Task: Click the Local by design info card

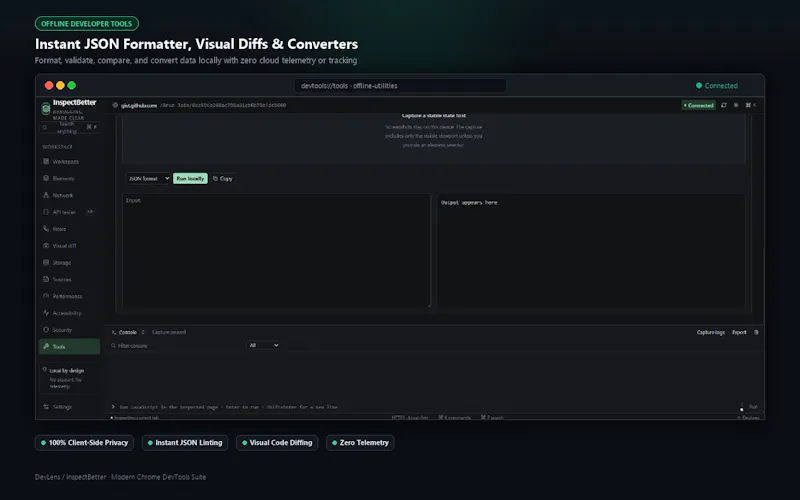Action: click(x=69, y=378)
